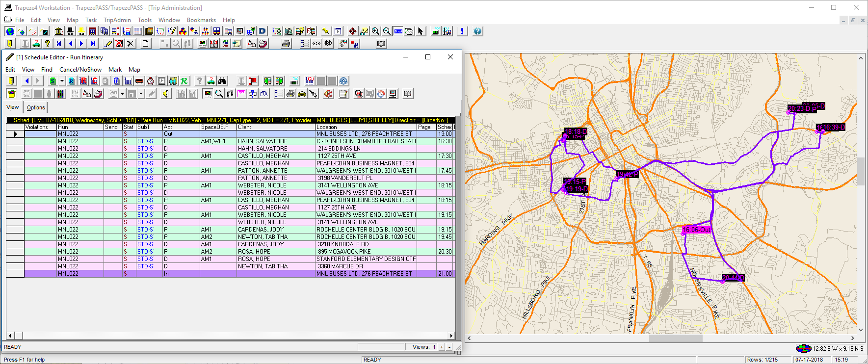Click the binoculars find icon in Schedule Editor
Image resolution: width=868 pixels, height=364 pixels.
(x=222, y=81)
